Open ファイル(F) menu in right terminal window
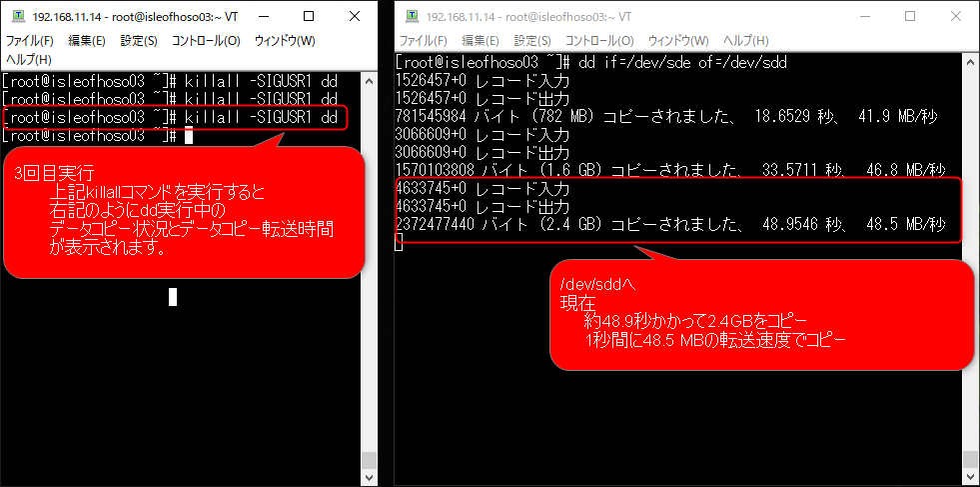The image size is (980, 487). point(424,41)
